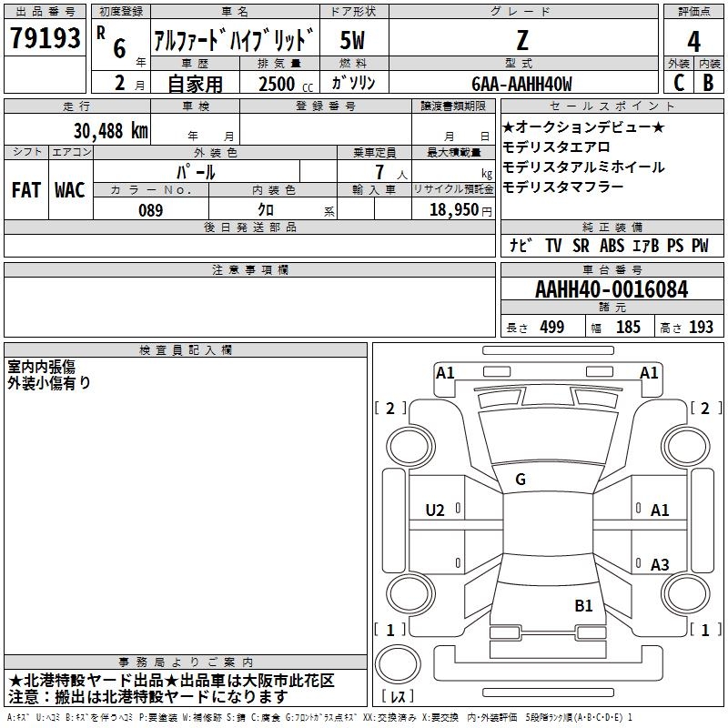The height and width of the screenshot is (728, 728).
Task: Select the model code 6AA-AAHH40W
Action: point(521,84)
